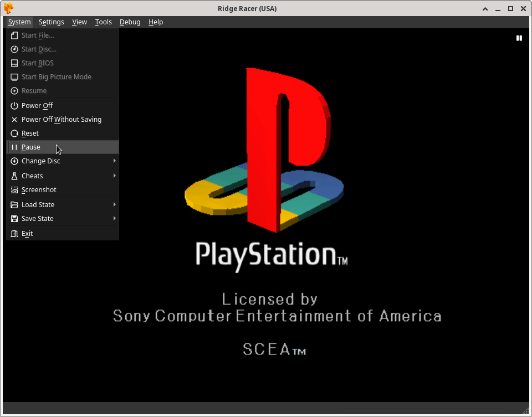This screenshot has height=417, width=532.
Task: Click the Screenshot camera icon
Action: pos(14,190)
